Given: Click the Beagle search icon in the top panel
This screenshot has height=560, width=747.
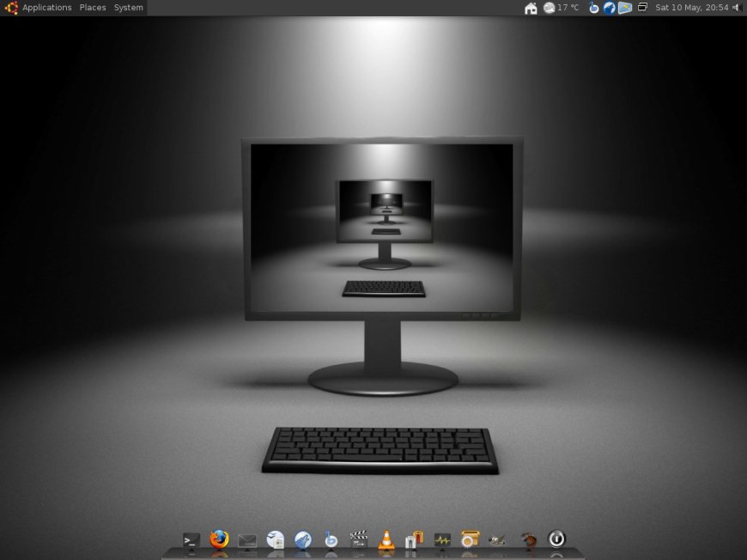Looking at the screenshot, I should click(593, 8).
